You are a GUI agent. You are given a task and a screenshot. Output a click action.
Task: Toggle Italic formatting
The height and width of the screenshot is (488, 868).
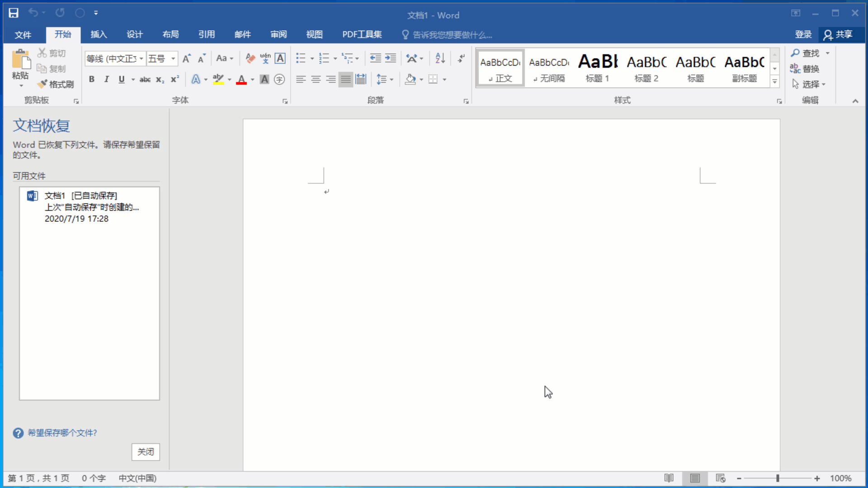pos(106,80)
